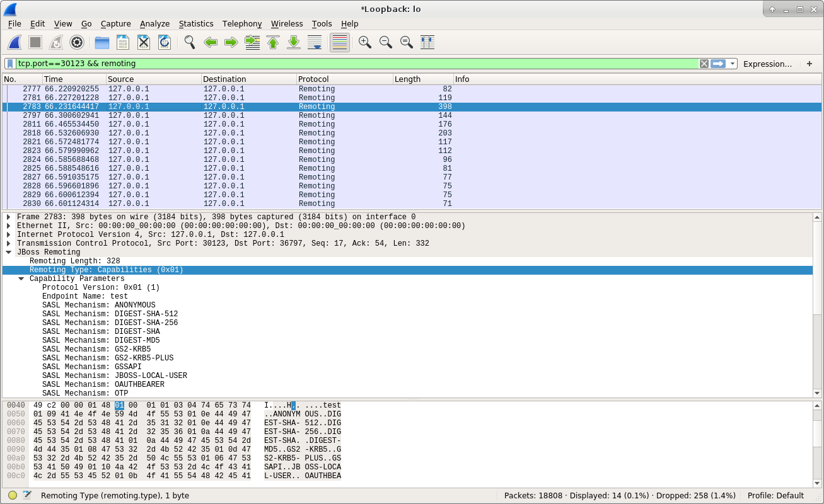Sort by the Length column header
Viewport: 824px width, 504px height.
coord(422,79)
